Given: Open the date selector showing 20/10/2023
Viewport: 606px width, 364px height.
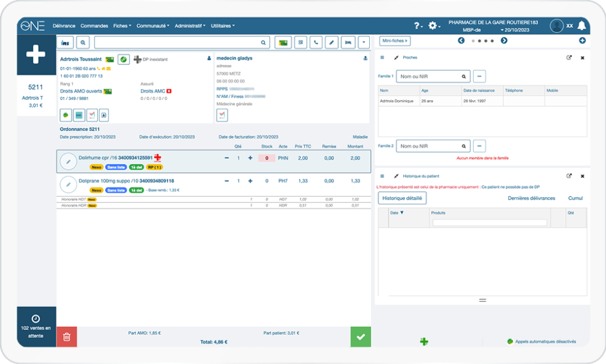Looking at the screenshot, I should pos(515,28).
